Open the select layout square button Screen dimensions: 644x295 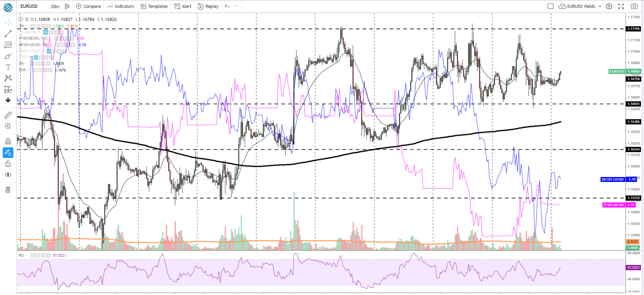[551, 6]
